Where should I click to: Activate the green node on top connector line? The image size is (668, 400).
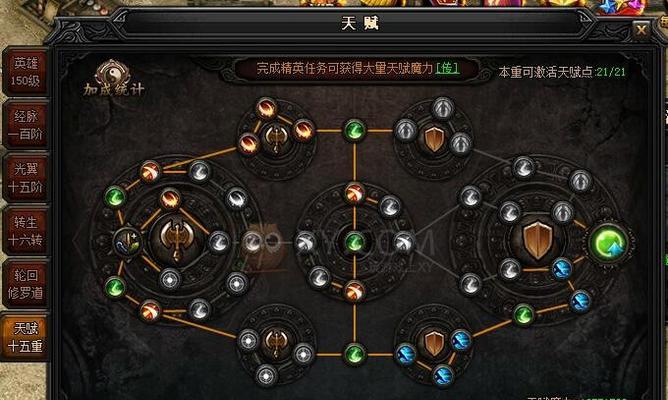354,130
